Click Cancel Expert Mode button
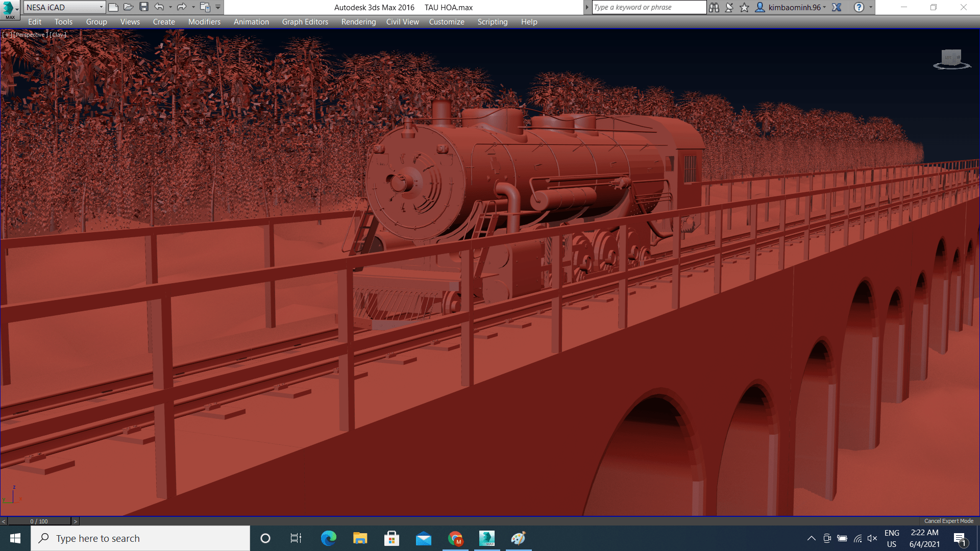Screen dimensions: 980x551 pyautogui.click(x=948, y=521)
